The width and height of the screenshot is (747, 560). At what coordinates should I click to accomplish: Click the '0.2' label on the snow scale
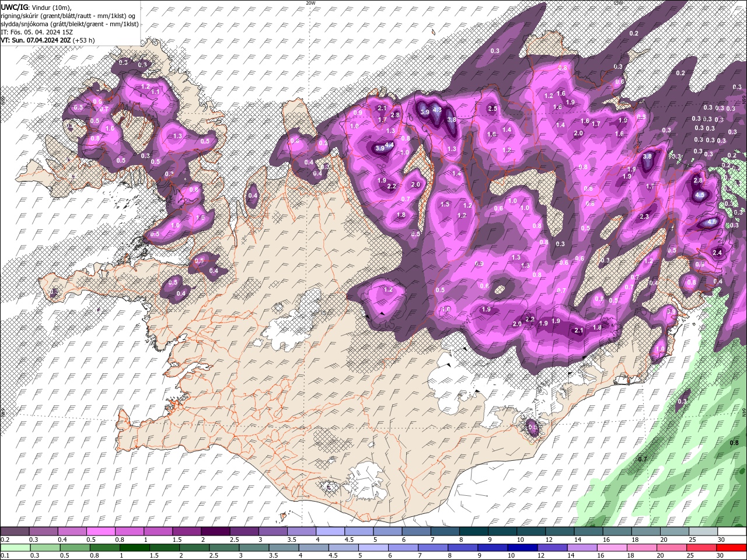pyautogui.click(x=5, y=540)
